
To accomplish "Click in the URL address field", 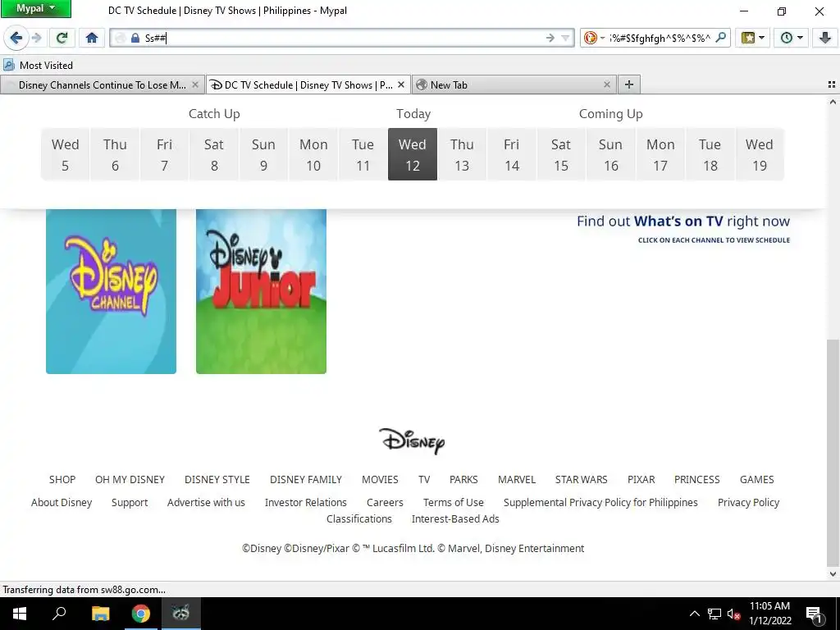I will [343, 38].
